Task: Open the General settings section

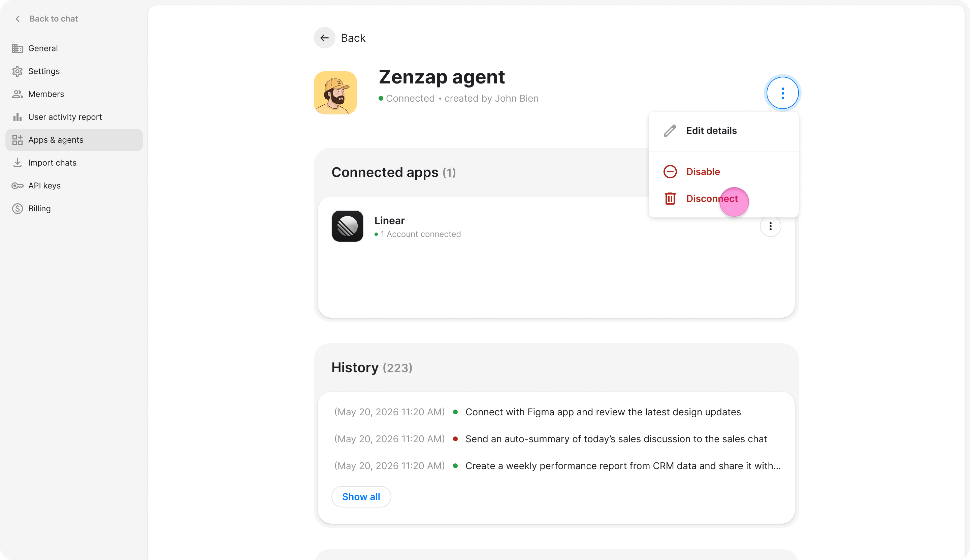Action: point(74,48)
